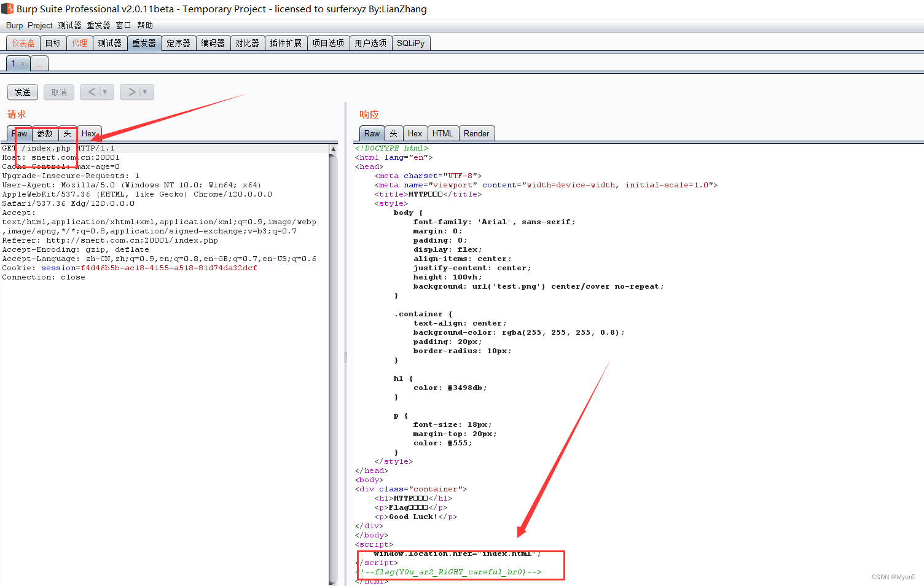The width and height of the screenshot is (924, 586).
Task: Open the back history dropdown arrow
Action: coord(106,92)
